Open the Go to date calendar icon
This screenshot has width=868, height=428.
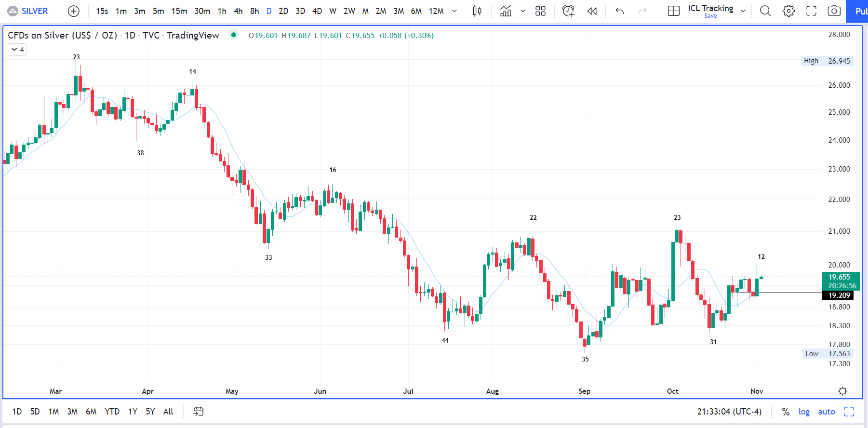click(x=198, y=412)
